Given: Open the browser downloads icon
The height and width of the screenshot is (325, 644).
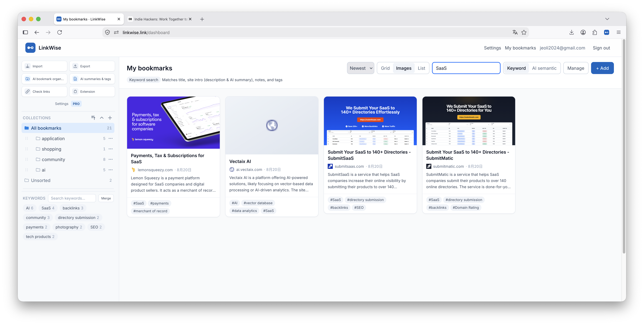Looking at the screenshot, I should click(571, 32).
